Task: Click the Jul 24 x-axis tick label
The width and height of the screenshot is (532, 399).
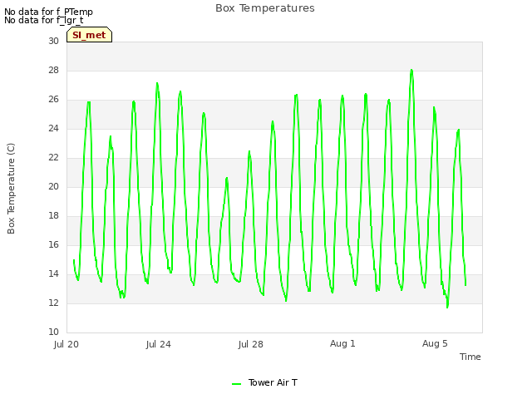Action: pyautogui.click(x=159, y=344)
